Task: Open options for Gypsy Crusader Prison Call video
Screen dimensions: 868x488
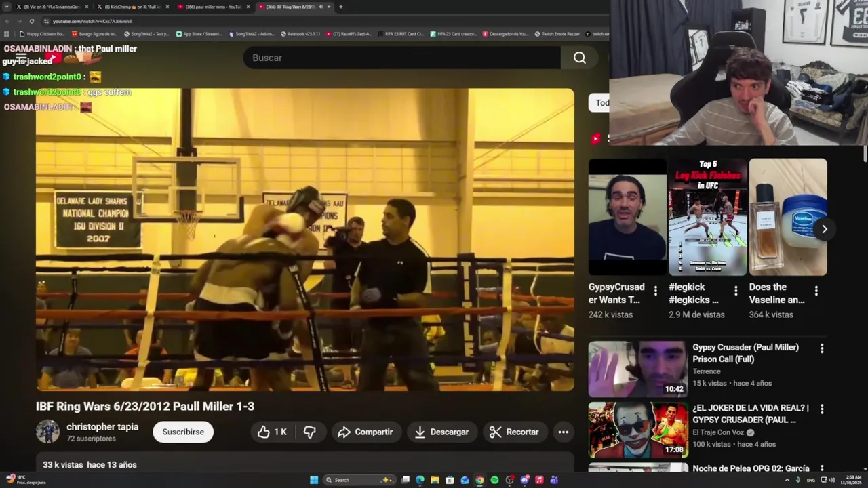Action: pos(822,348)
